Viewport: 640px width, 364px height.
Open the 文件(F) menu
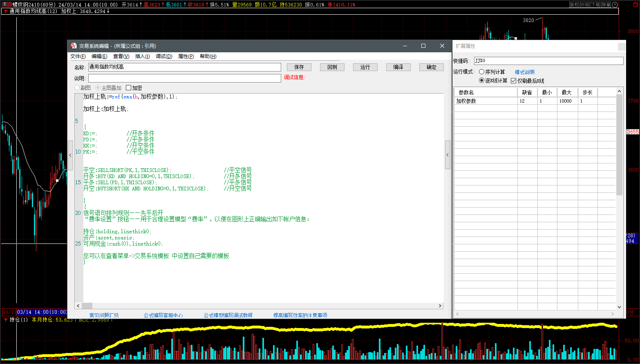[x=78, y=56]
